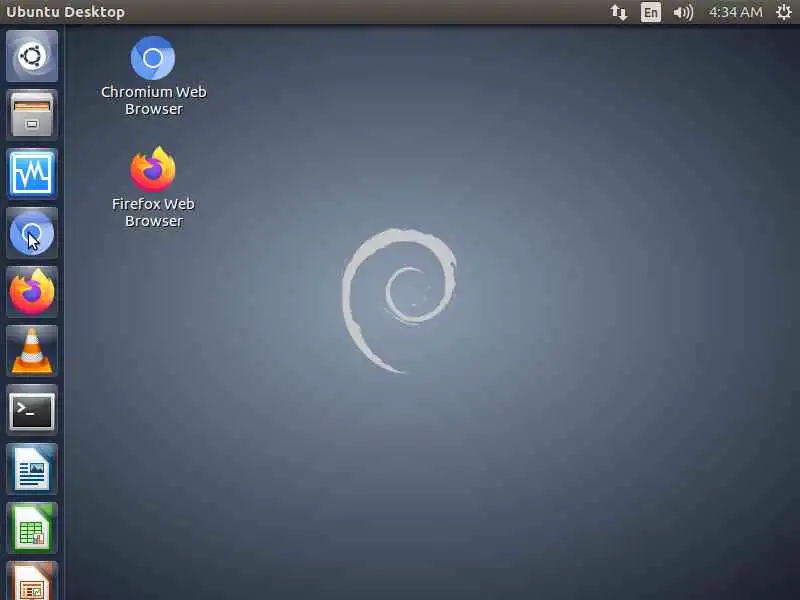This screenshot has height=600, width=800.
Task: Open the Files manager from launcher
Action: (x=32, y=115)
